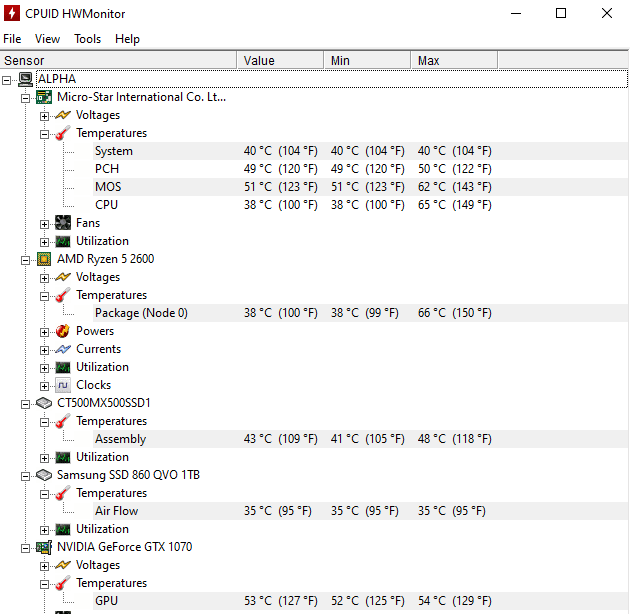Click the Fans fan icon

63,223
